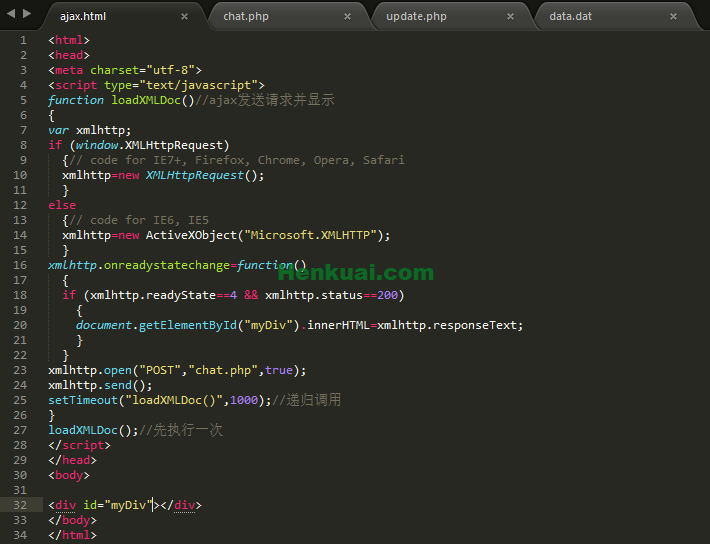The height and width of the screenshot is (544, 710).
Task: Click the closing </head> tag
Action: (x=72, y=460)
